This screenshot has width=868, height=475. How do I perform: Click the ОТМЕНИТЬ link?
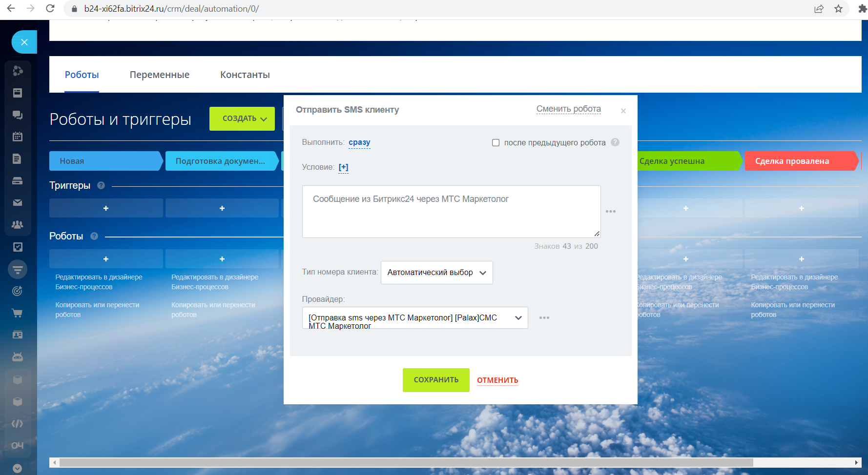point(497,380)
